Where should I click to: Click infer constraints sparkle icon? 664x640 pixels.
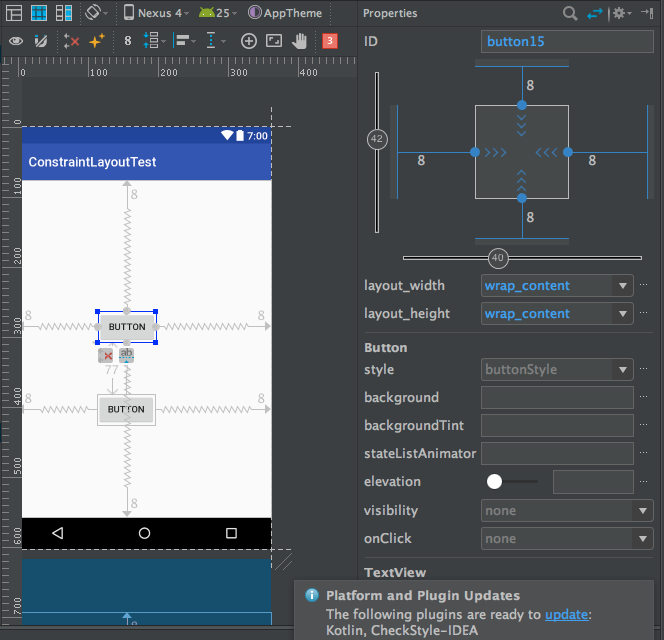(x=97, y=41)
